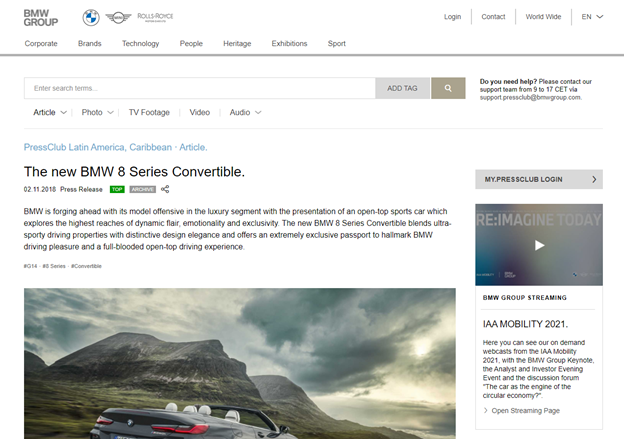This screenshot has width=624, height=439.
Task: Click the green TOP badge
Action: coord(117,189)
